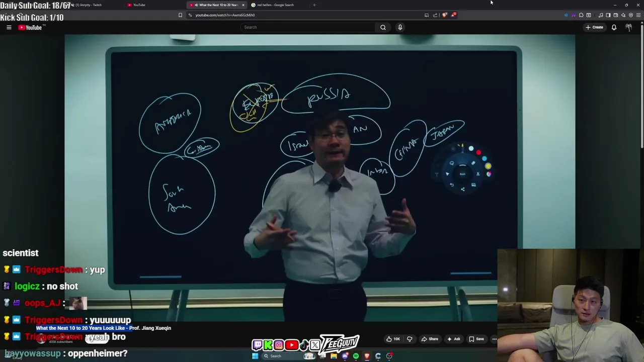The image size is (644, 362).
Task: Switch to 'red heifers - Google Search' tab
Action: [x=276, y=5]
